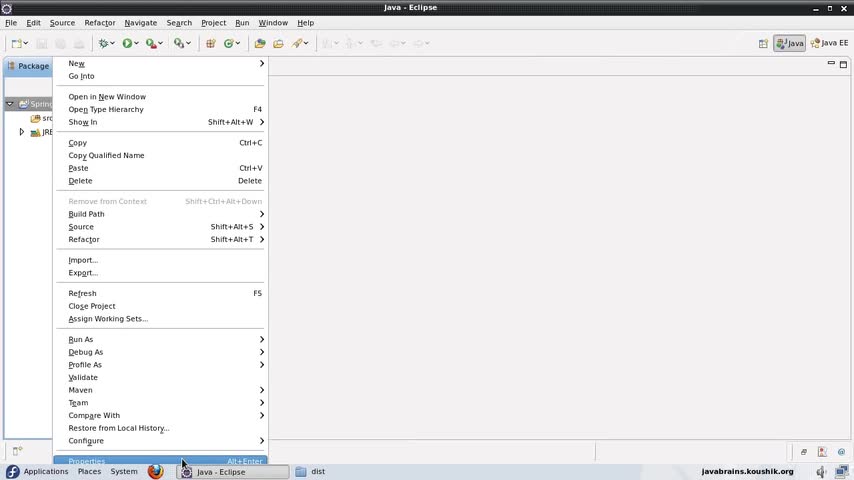Choose Open Type Hierarchy
This screenshot has height=480, width=854.
click(160, 110)
